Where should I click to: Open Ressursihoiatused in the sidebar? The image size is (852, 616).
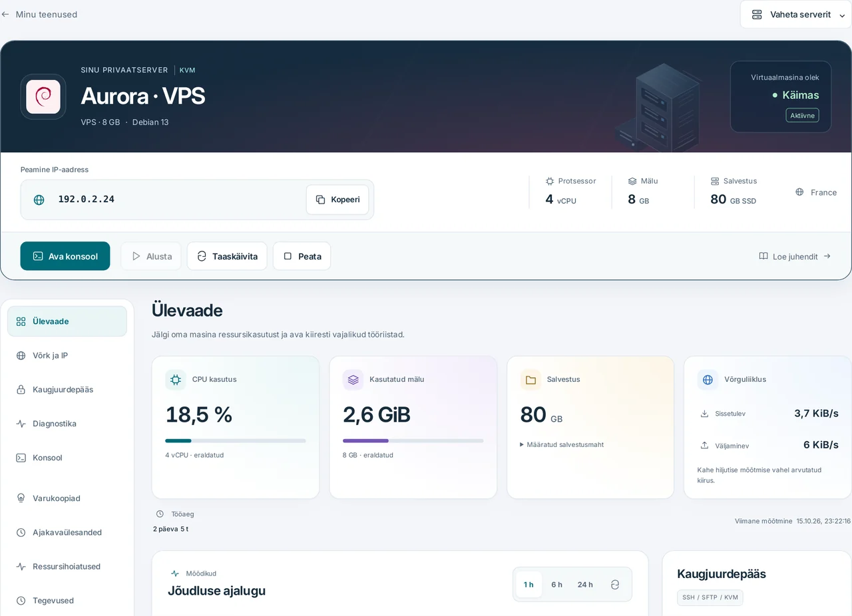point(67,567)
